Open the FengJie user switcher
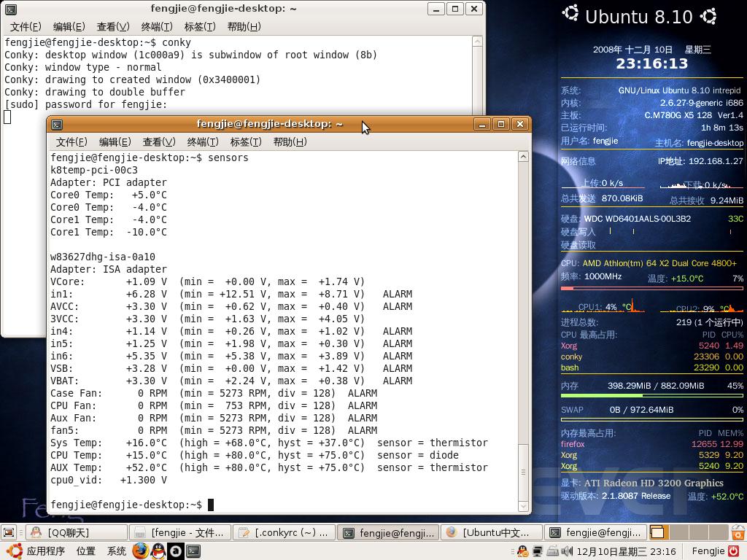This screenshot has height=560, width=747. [x=708, y=551]
